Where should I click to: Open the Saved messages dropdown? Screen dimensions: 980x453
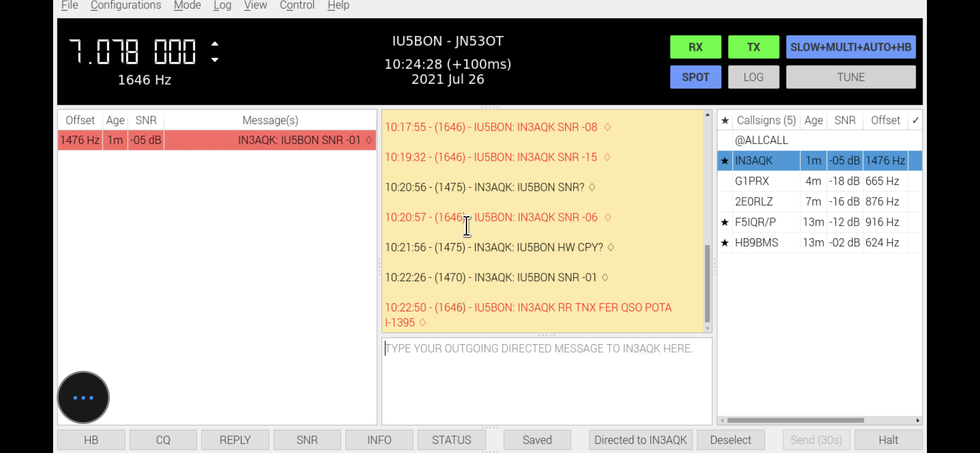(x=537, y=440)
